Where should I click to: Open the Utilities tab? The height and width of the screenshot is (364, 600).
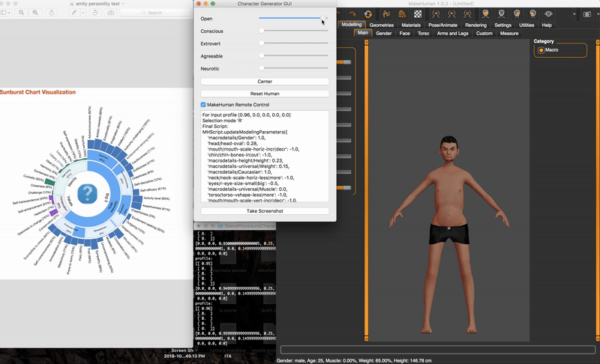coord(526,25)
